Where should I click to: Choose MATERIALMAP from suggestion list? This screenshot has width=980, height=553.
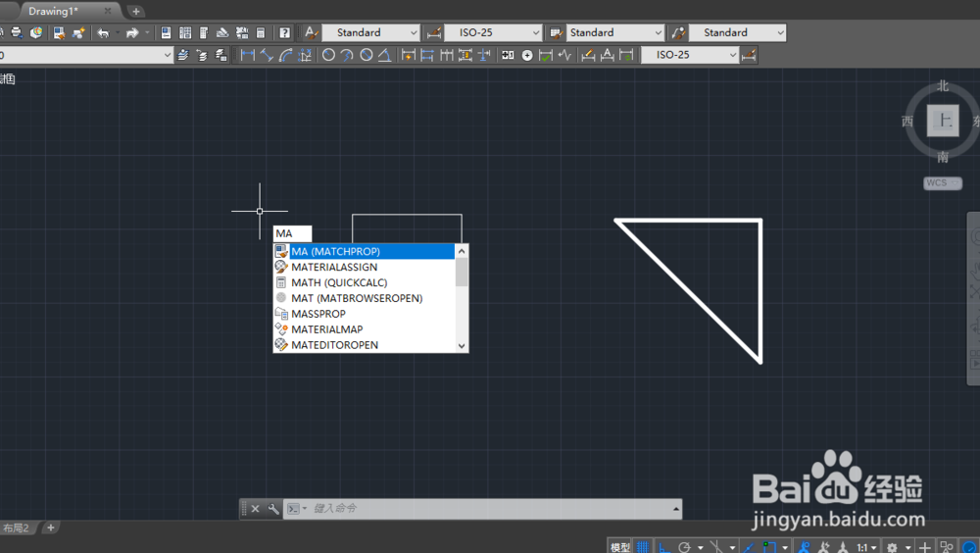pos(365,329)
